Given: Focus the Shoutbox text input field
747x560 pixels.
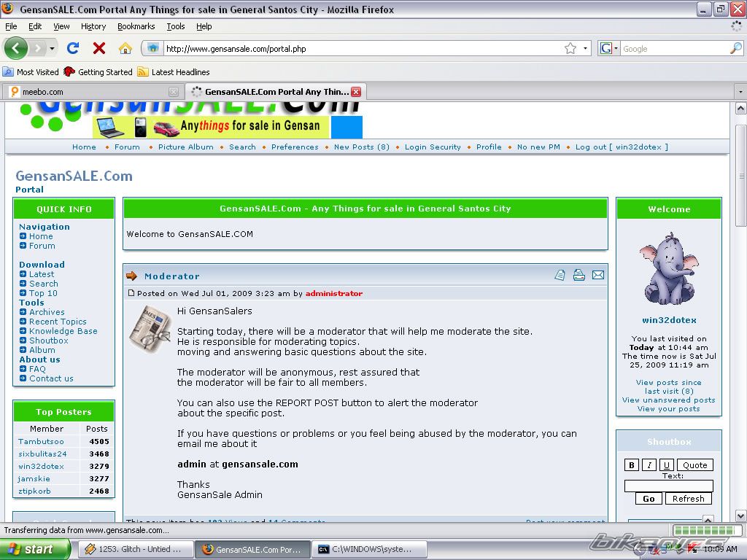Looking at the screenshot, I should tap(669, 486).
